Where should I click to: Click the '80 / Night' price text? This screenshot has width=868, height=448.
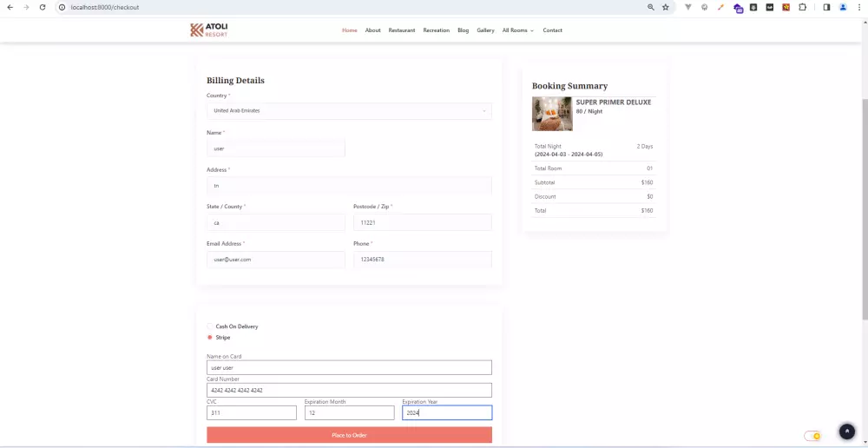click(589, 111)
